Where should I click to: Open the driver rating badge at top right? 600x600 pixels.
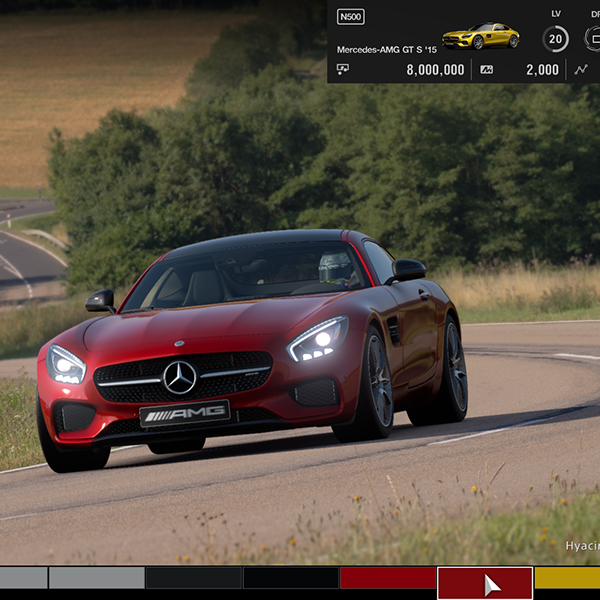click(x=594, y=39)
